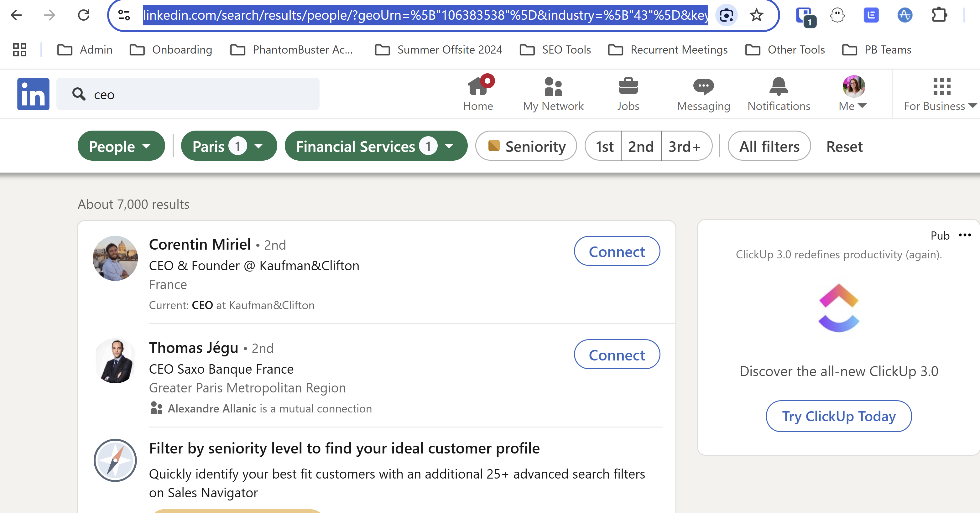Viewport: 980px width, 513px height.
Task: Open the Jobs section
Action: pyautogui.click(x=628, y=94)
